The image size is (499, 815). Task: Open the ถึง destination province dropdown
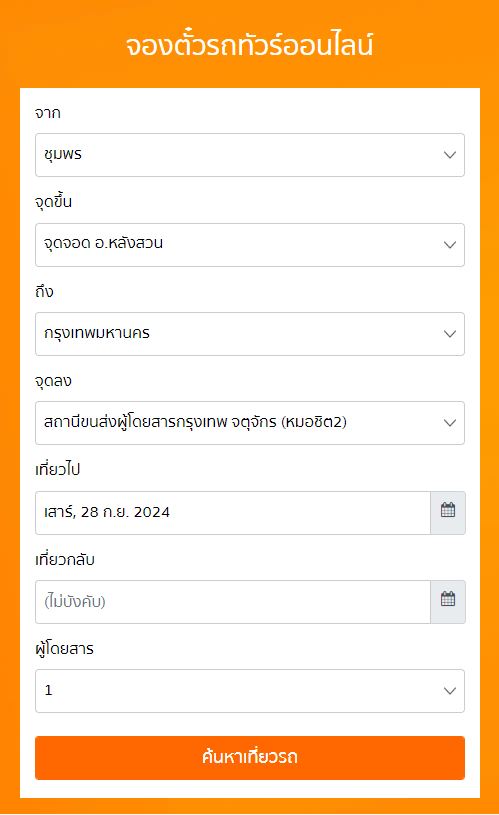[x=250, y=334]
